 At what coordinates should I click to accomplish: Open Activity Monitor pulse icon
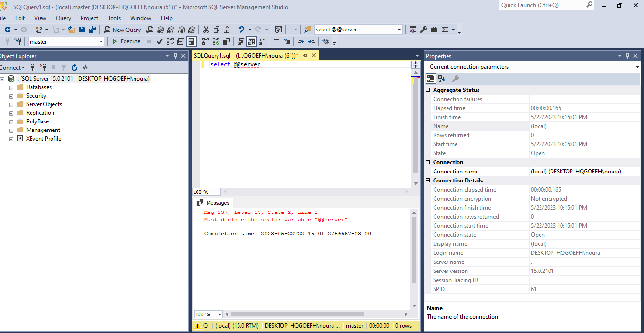[x=85, y=67]
